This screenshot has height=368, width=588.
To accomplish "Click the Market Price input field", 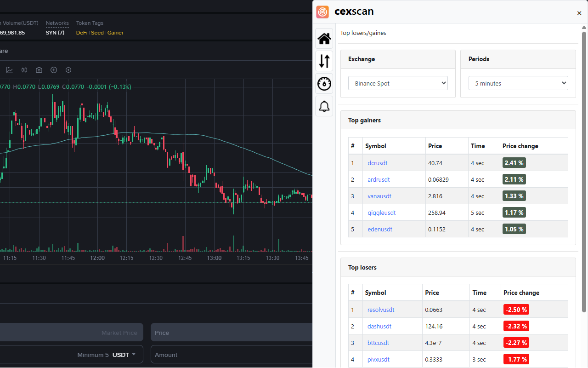I will (72, 333).
